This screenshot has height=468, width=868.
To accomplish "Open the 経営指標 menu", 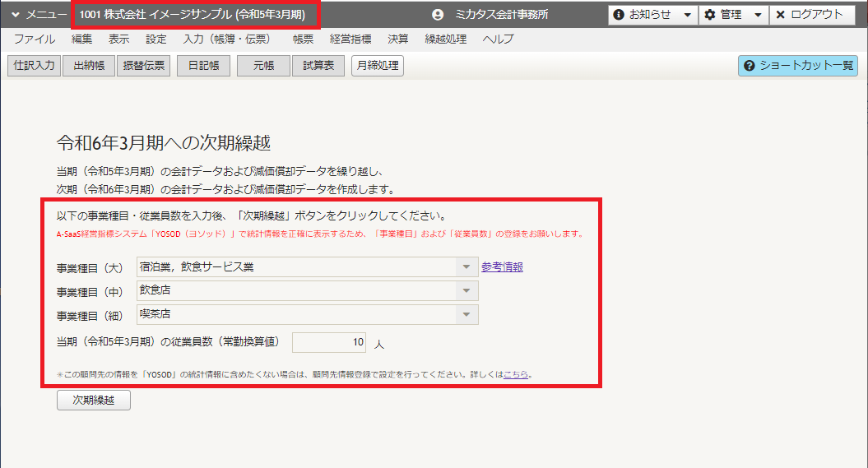I will pos(350,39).
